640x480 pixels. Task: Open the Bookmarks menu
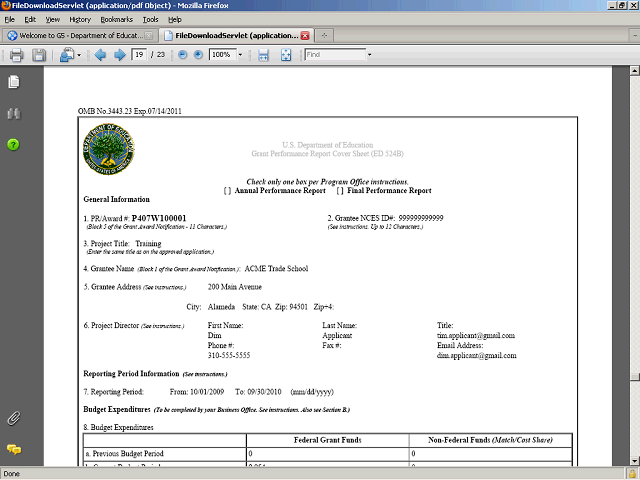[115, 19]
